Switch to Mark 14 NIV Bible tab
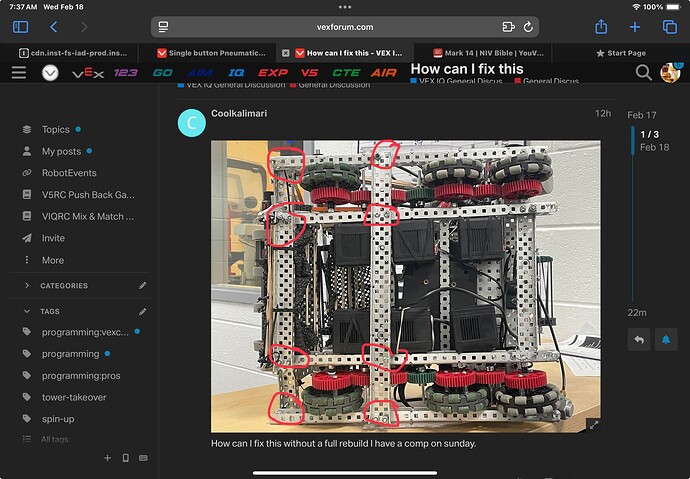 pos(488,53)
